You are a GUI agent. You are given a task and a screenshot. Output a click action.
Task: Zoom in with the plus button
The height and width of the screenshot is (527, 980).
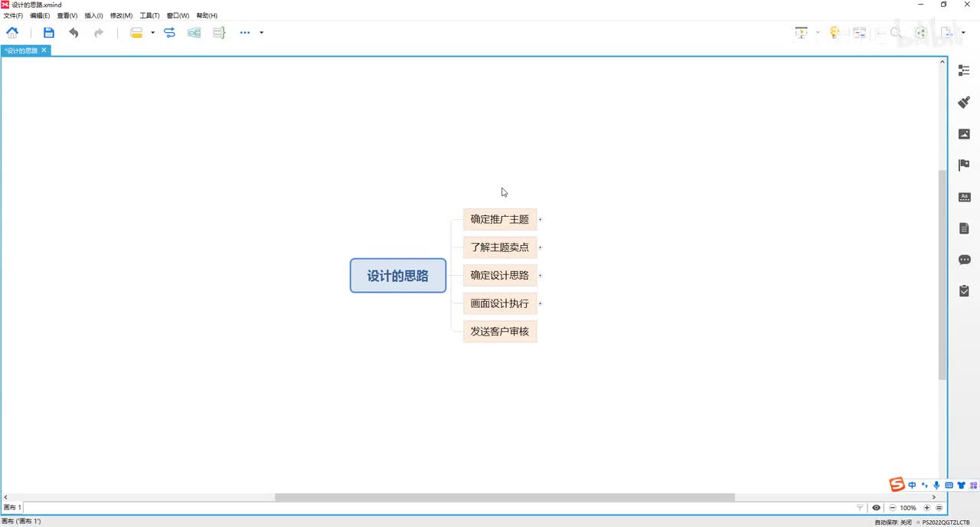tap(927, 508)
